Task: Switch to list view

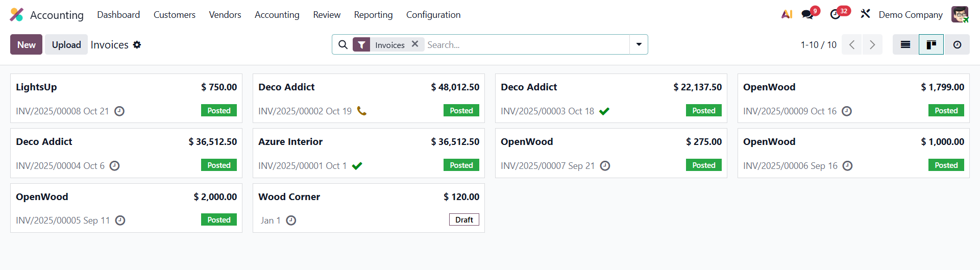Action: [x=905, y=45]
